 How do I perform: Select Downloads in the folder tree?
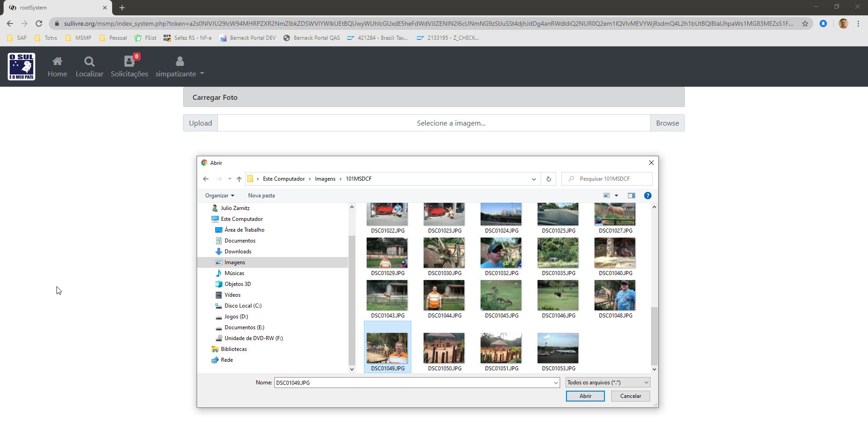click(x=238, y=252)
